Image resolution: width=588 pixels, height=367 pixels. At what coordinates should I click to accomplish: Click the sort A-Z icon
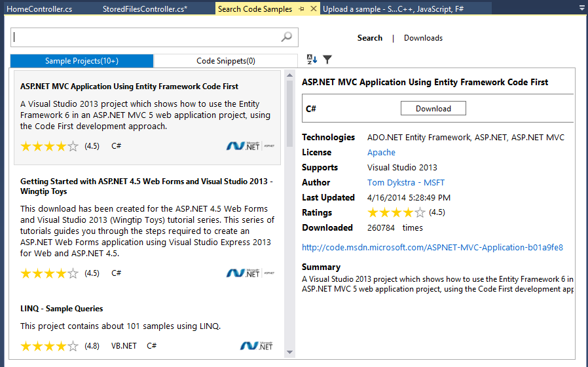tap(312, 59)
